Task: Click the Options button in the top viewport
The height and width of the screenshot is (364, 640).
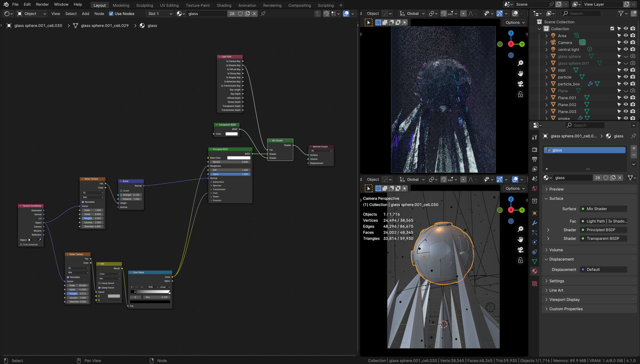Action: (515, 22)
